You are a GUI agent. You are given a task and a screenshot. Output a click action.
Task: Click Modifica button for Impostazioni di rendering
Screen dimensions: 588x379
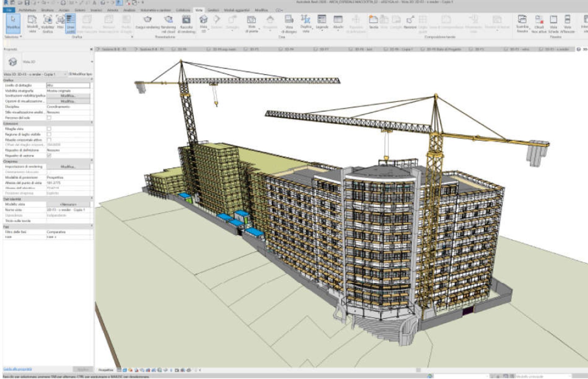click(x=68, y=167)
